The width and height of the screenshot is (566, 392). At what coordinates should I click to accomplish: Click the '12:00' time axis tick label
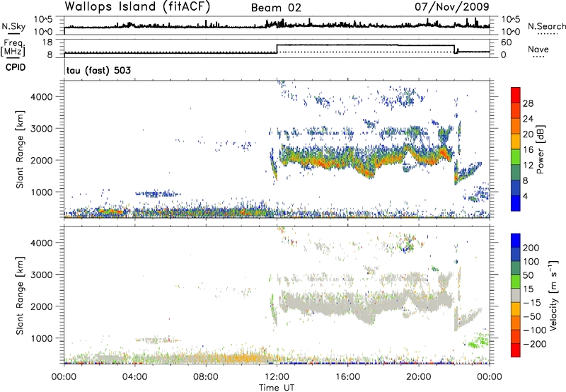[x=277, y=377]
